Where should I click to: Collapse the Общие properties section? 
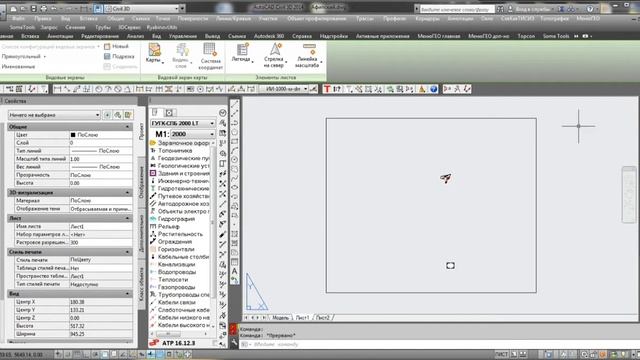coord(127,127)
